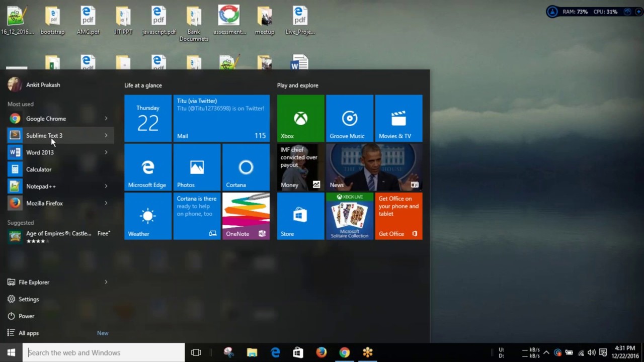
Task: Select AMC.pdf on the desktop
Action: tap(88, 21)
